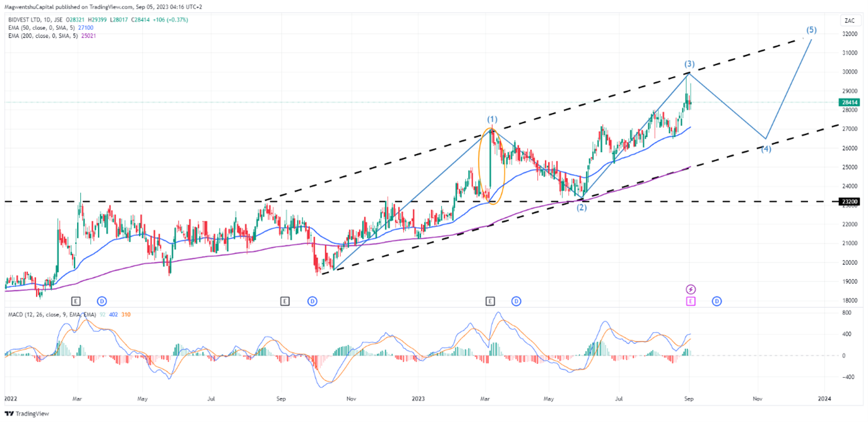
Task: Open the earnings E marker near September 2022
Action: (285, 302)
